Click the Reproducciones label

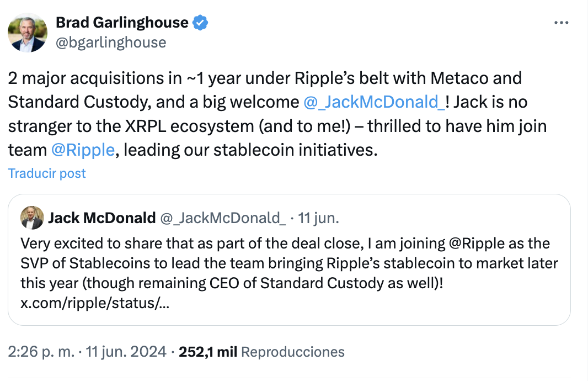click(x=293, y=352)
